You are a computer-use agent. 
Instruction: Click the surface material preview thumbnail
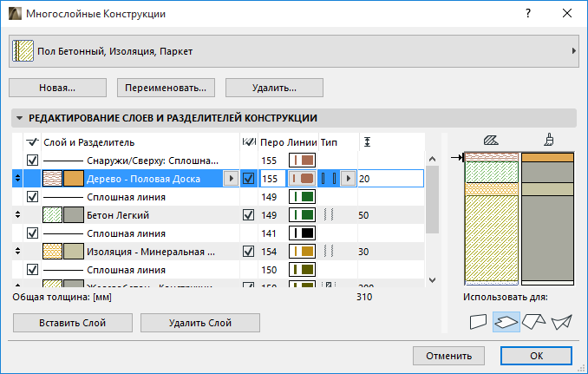tap(547, 219)
